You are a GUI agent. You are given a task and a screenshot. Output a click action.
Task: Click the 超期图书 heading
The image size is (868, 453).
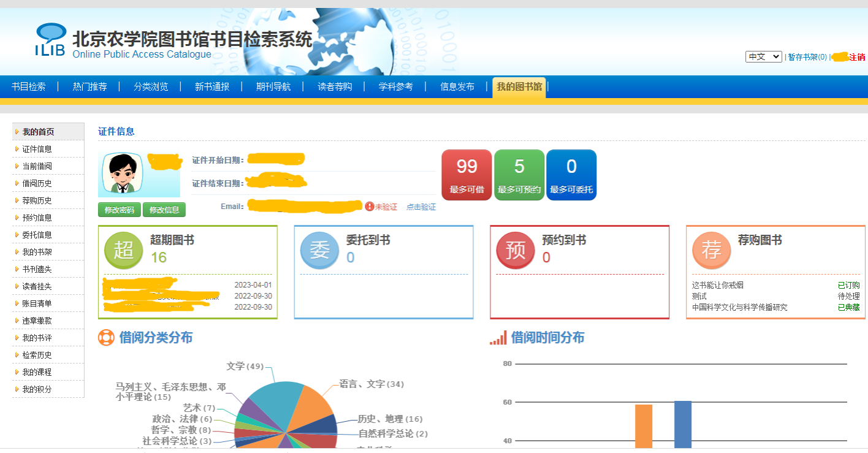[x=172, y=240]
